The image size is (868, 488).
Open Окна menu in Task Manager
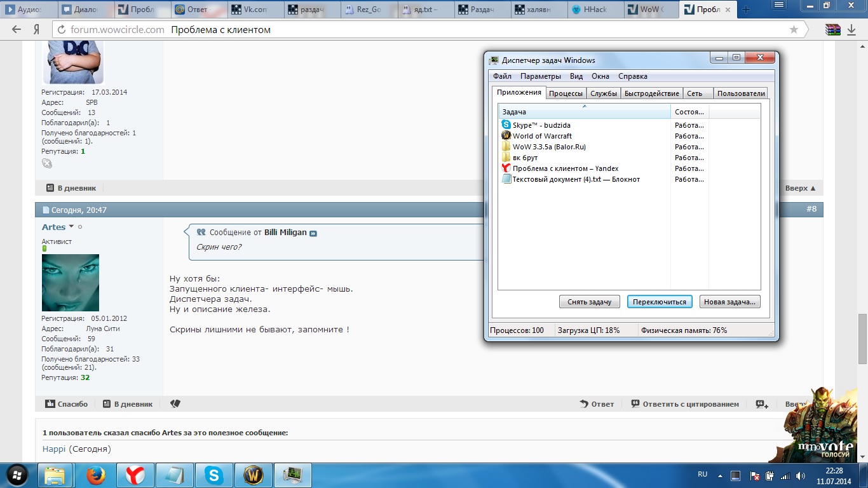click(600, 76)
